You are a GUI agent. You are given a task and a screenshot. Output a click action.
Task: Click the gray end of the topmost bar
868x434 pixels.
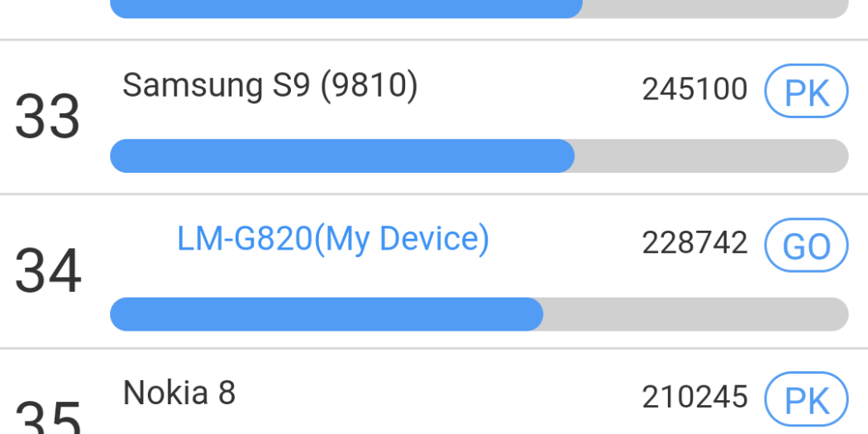tap(715, 8)
